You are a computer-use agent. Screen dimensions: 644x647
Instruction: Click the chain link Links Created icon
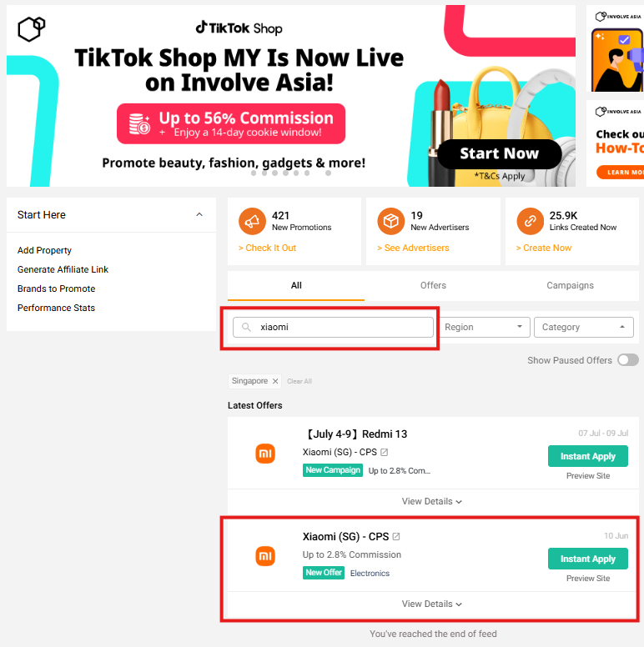[x=530, y=221]
